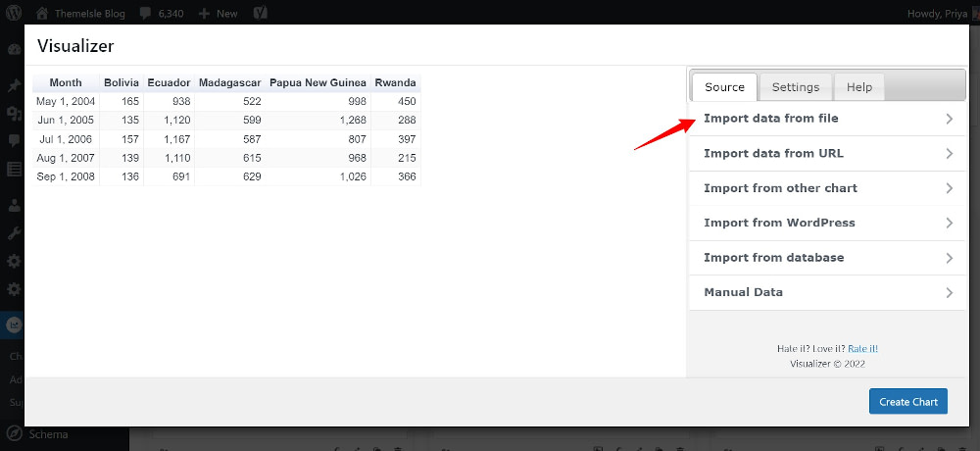Select the May 1, 2004 cell
This screenshot has height=451, width=980.
[66, 101]
